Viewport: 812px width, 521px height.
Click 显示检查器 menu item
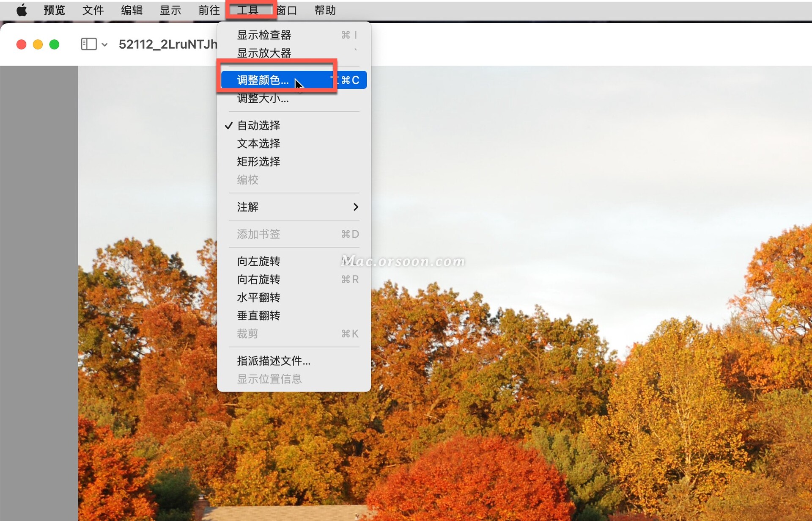tap(264, 35)
